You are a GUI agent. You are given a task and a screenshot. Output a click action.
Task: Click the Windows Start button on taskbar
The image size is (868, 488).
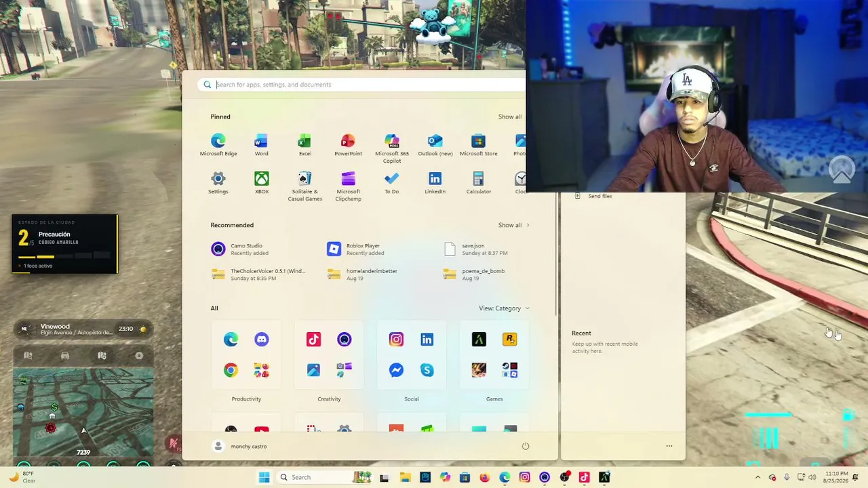click(x=264, y=477)
